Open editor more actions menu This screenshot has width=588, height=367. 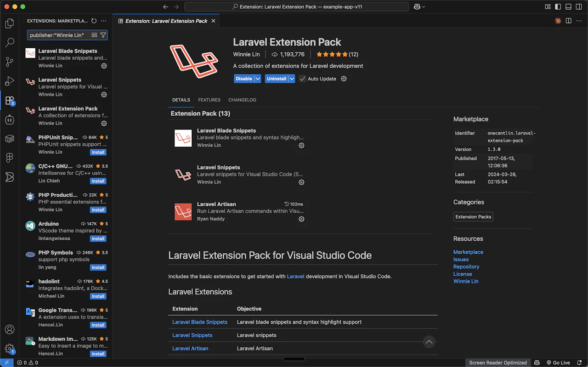coord(579,21)
